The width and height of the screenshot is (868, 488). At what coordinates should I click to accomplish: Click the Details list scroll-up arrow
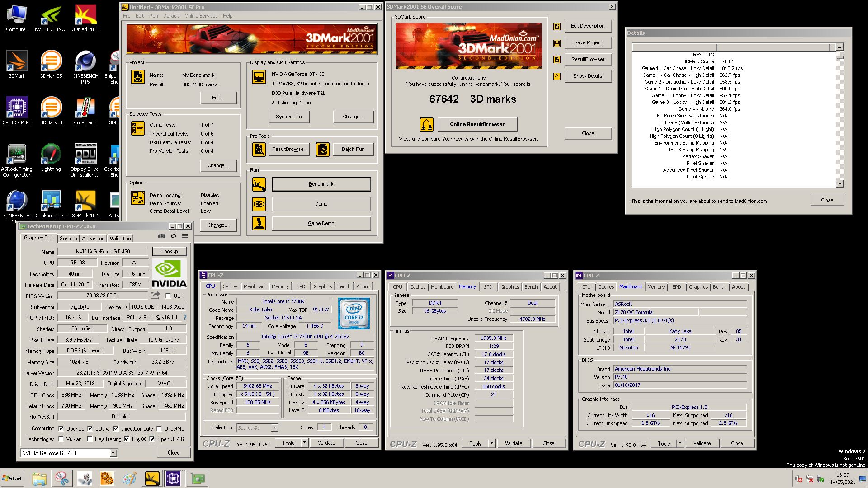pyautogui.click(x=840, y=47)
